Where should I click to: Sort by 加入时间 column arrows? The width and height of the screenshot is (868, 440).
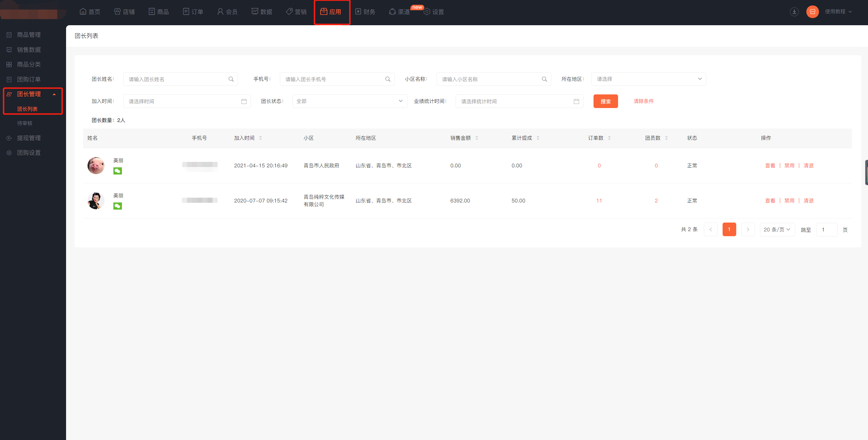pos(260,138)
